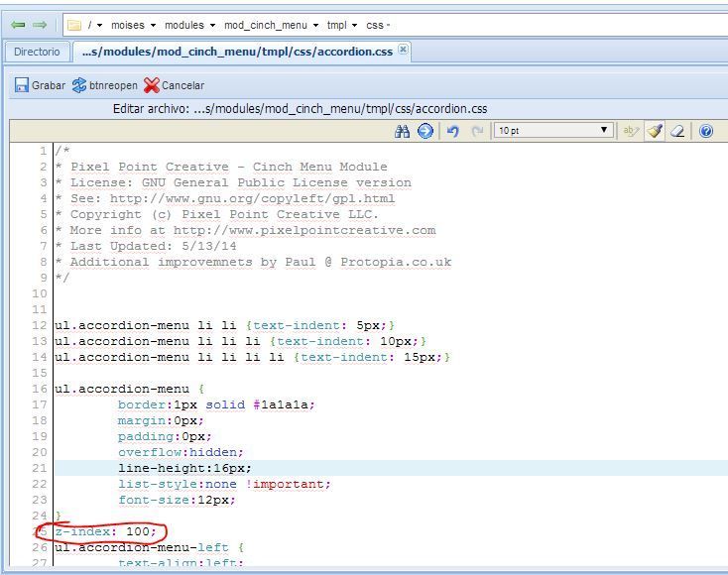The height and width of the screenshot is (575, 728).
Task: Go to mod_cinch_menu folder in breadcrumb
Action: point(266,25)
